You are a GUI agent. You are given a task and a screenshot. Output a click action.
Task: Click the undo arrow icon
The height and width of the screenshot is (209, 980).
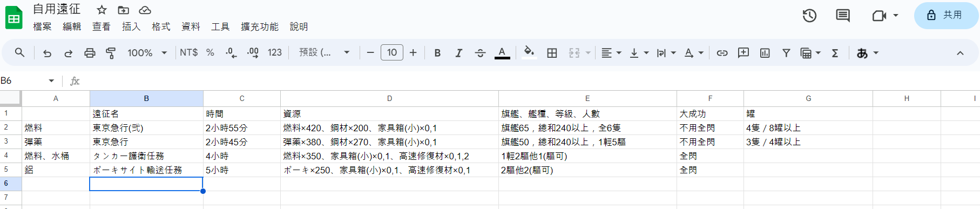tap(47, 53)
